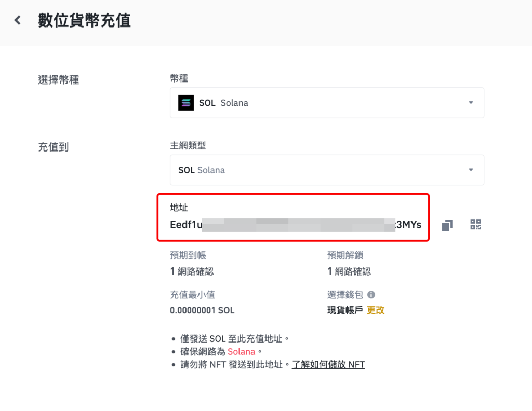The width and height of the screenshot is (532, 411).
Task: Go back using the left chevron arrow
Action: 18,20
